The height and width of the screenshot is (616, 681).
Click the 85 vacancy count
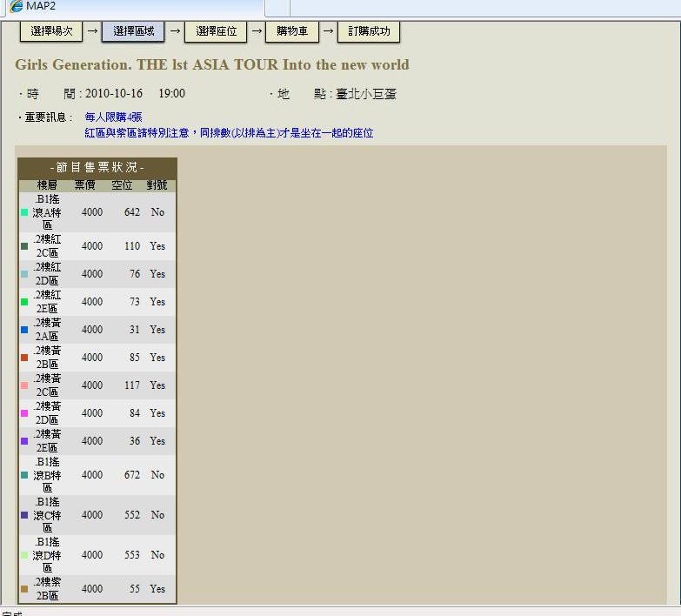(135, 357)
